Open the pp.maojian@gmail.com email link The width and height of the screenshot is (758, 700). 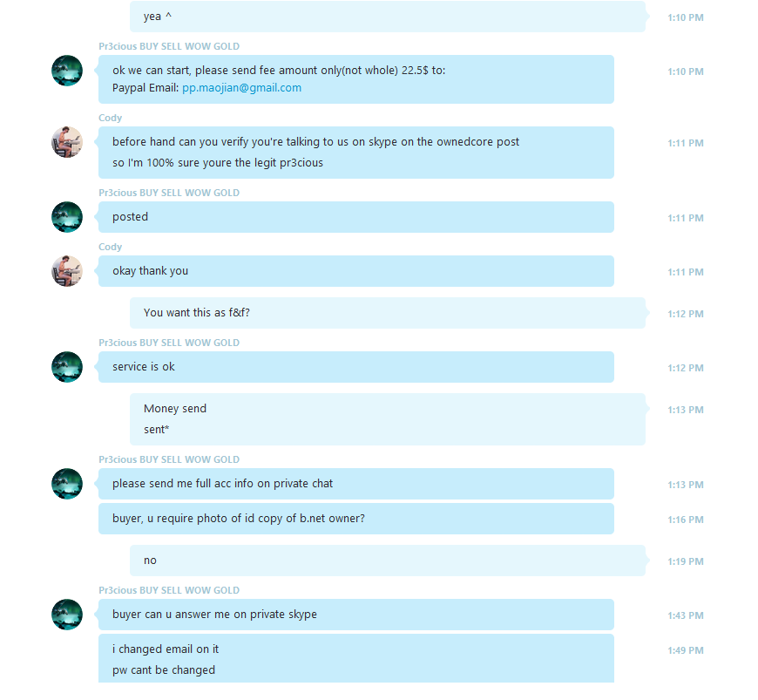(x=241, y=88)
